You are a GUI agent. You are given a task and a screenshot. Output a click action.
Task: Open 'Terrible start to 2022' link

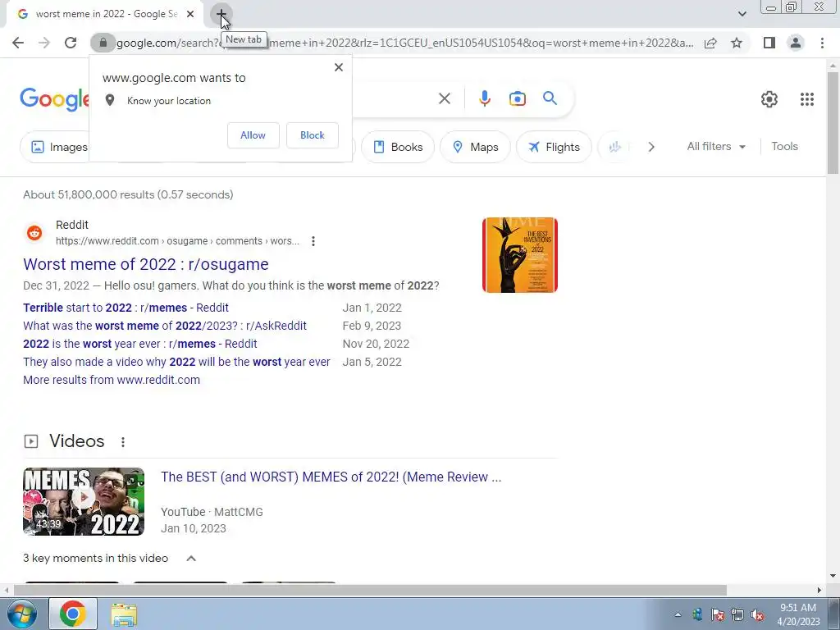pyautogui.click(x=126, y=308)
